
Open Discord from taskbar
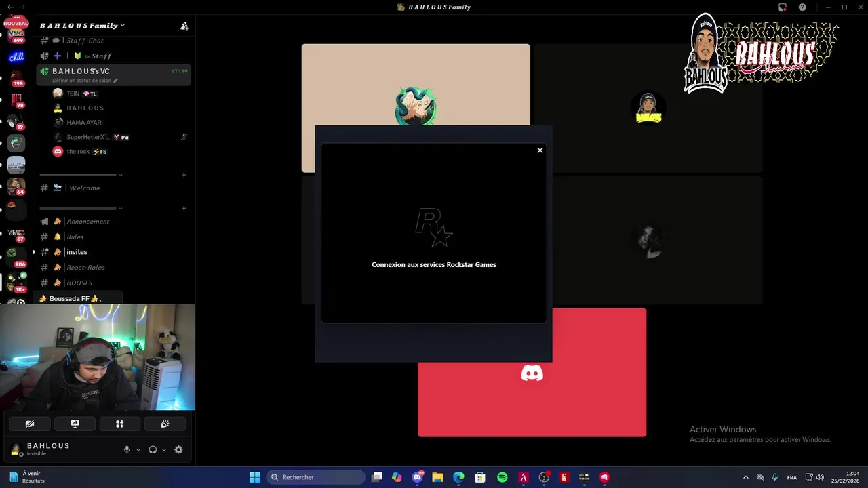click(x=417, y=477)
